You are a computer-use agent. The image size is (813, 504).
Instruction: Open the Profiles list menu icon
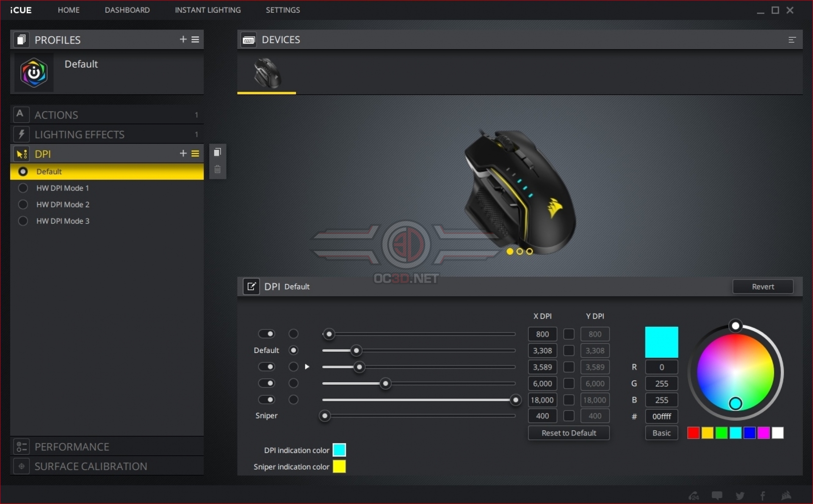click(195, 39)
